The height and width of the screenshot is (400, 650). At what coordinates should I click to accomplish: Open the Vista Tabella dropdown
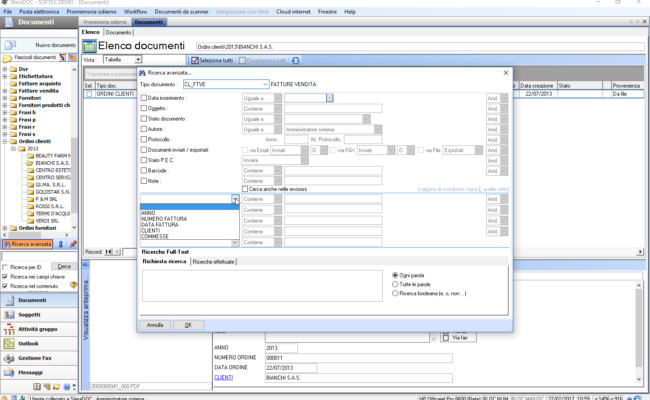click(138, 60)
